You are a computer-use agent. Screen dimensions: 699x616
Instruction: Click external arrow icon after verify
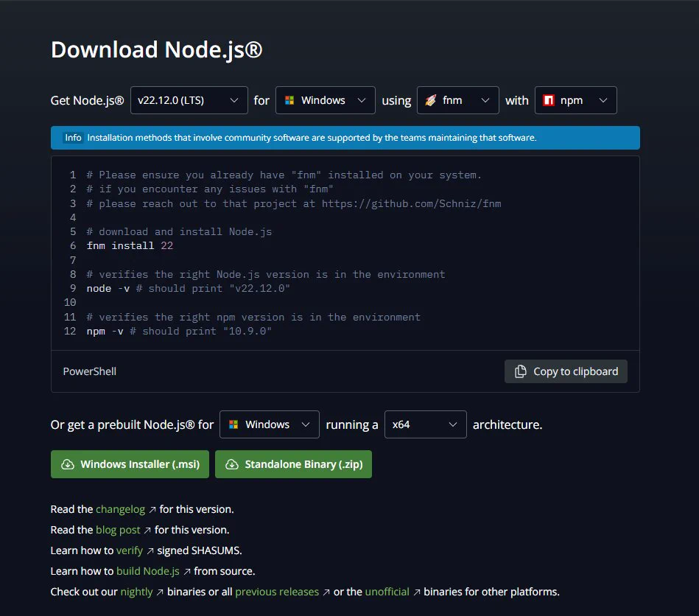[150, 551]
